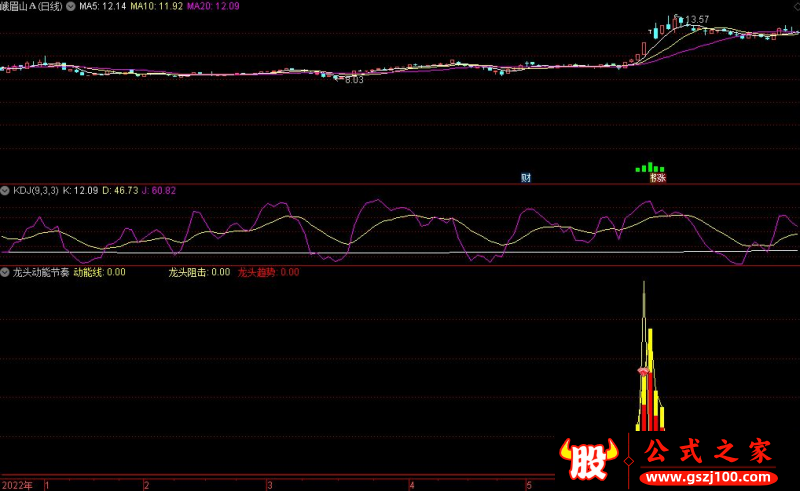Image resolution: width=800 pixels, height=491 pixels.
Task: Click the MA5: 12.14 moving average label
Action: pos(100,6)
